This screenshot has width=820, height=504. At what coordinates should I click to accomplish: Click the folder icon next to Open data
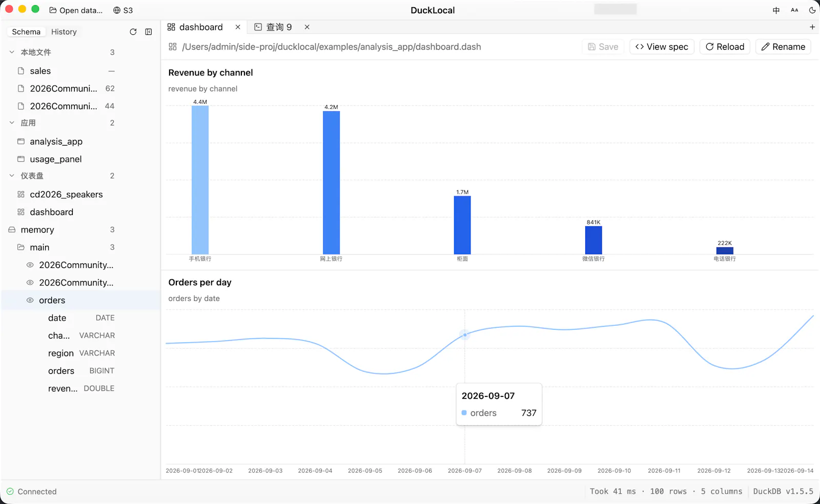tap(53, 10)
